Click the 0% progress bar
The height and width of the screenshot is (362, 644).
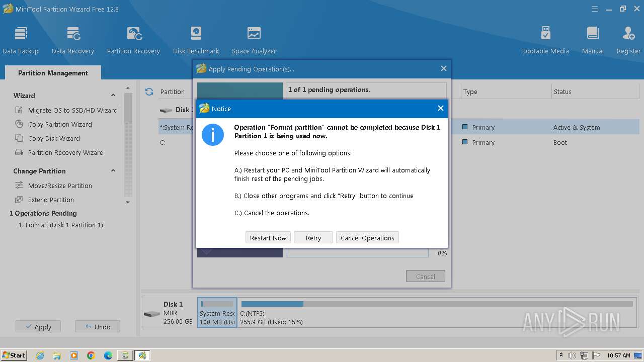point(357,253)
